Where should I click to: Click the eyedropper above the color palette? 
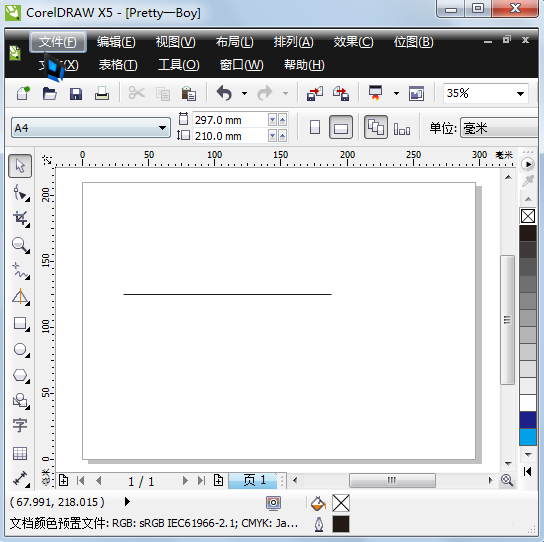(x=528, y=181)
